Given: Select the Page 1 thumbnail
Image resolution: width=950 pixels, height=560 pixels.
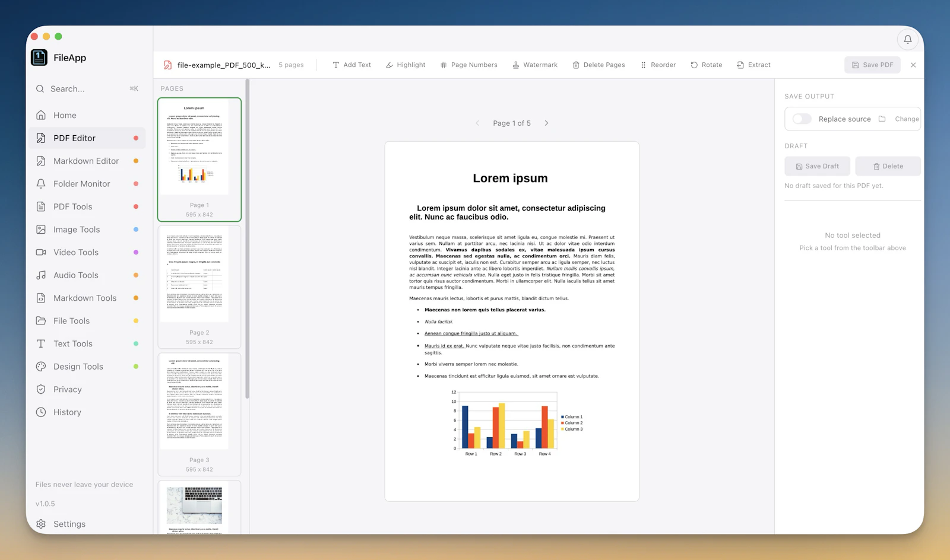Looking at the screenshot, I should (x=199, y=160).
